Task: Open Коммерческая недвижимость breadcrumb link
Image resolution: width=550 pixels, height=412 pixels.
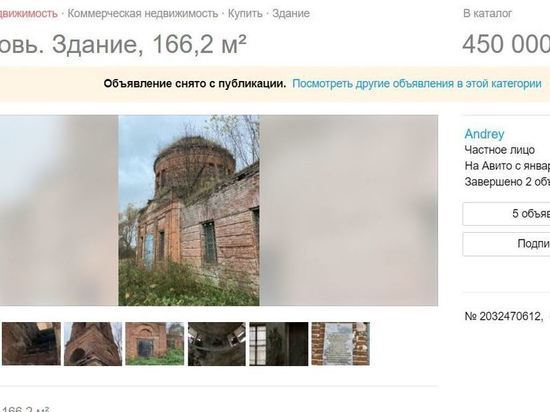Action: coord(143,14)
